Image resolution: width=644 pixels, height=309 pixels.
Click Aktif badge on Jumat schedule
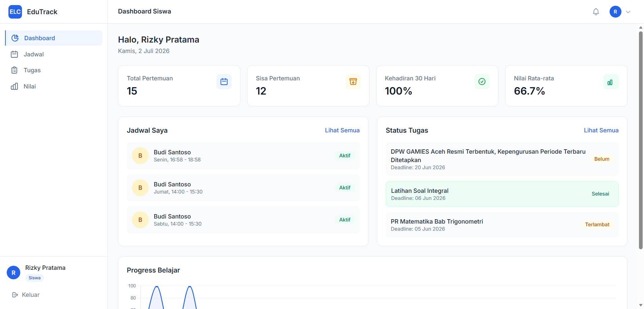[x=345, y=188]
